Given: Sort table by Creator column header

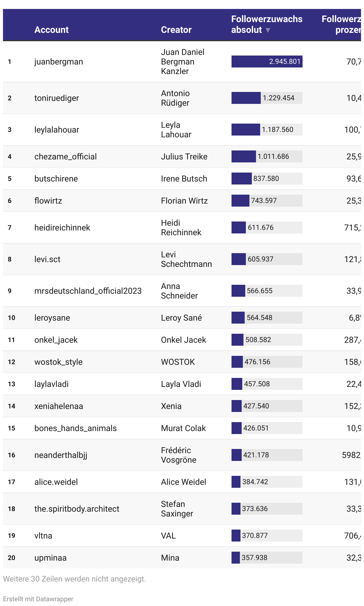Looking at the screenshot, I should pyautogui.click(x=176, y=30).
